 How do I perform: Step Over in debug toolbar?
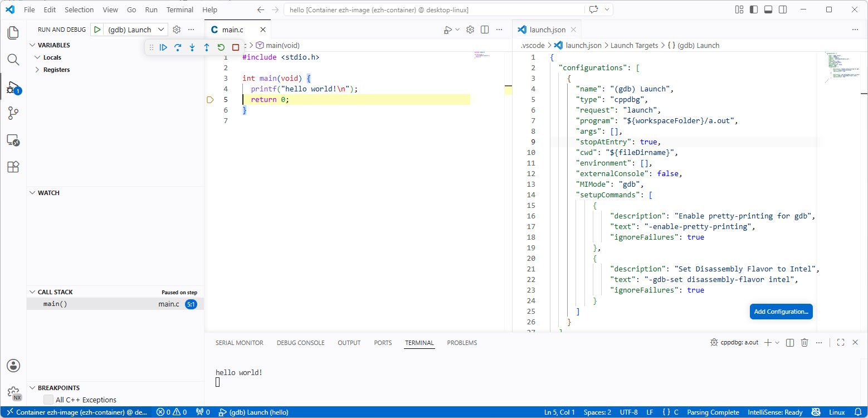point(178,47)
